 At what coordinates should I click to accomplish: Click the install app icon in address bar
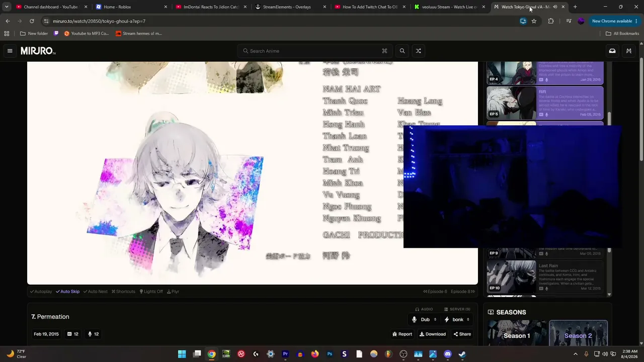(523, 21)
